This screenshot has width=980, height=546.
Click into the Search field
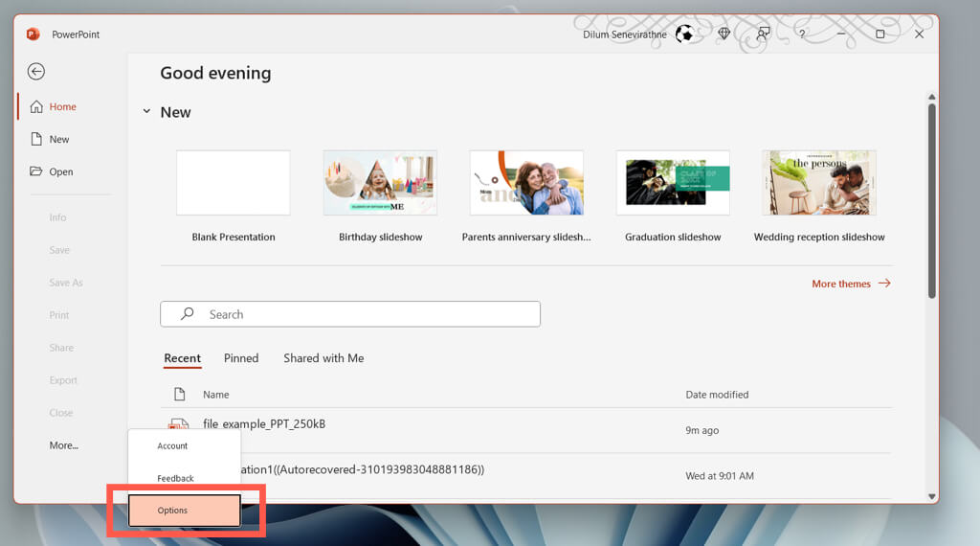point(350,314)
